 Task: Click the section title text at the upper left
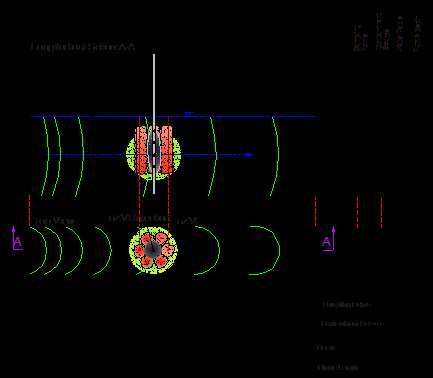83,47
